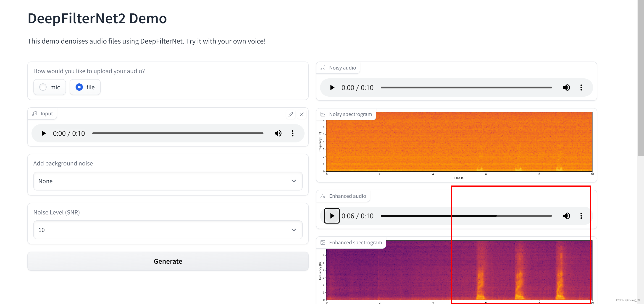Play the Enhanced audio
This screenshot has height=304, width=644.
pos(332,216)
